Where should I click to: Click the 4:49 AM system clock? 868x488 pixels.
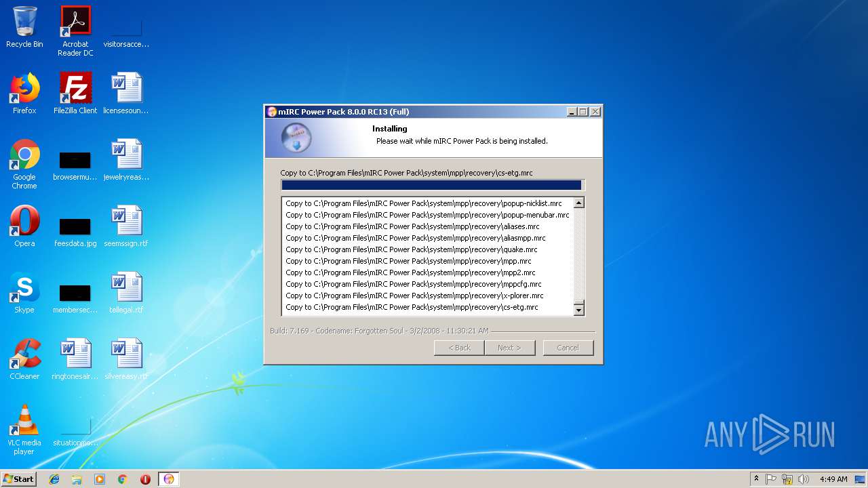pos(833,479)
